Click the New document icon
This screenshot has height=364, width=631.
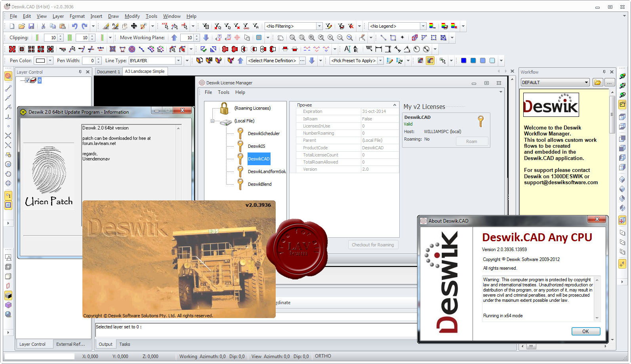tap(12, 26)
